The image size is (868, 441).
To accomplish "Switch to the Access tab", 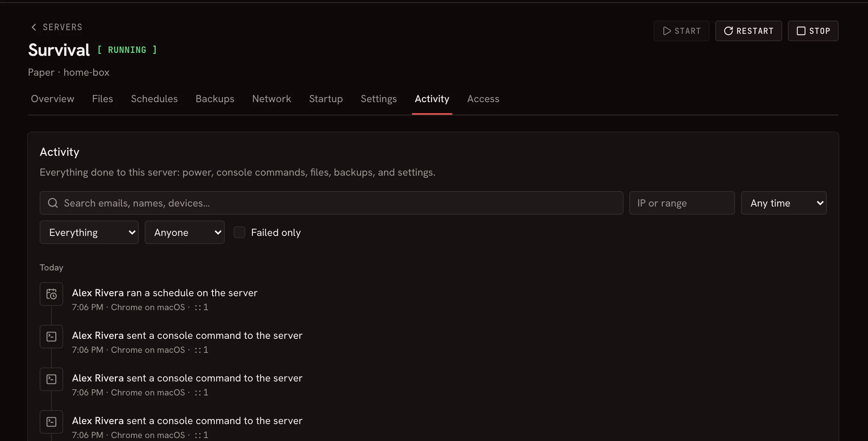I will click(483, 99).
